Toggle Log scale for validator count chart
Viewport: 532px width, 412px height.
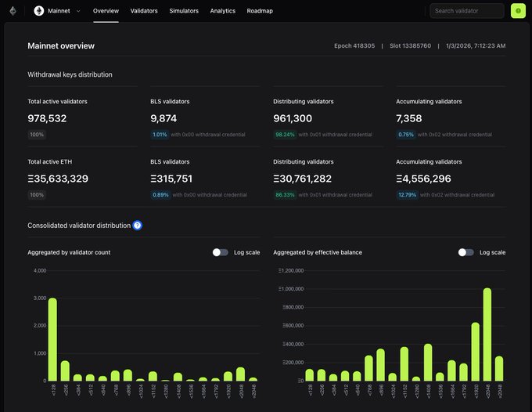pos(221,252)
